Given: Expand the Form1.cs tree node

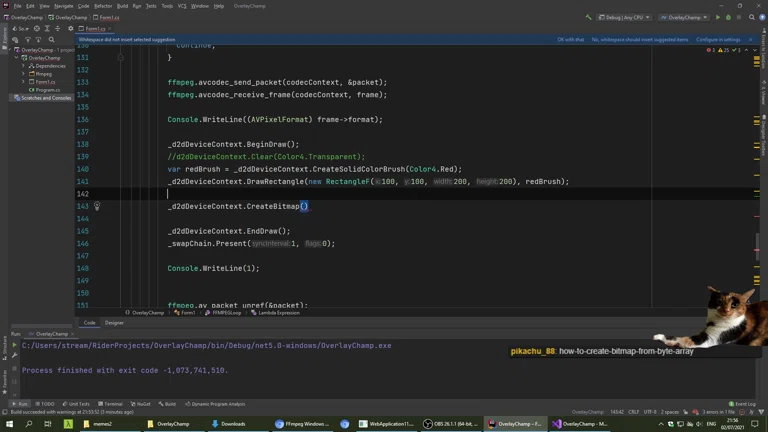Looking at the screenshot, I should click(x=23, y=82).
